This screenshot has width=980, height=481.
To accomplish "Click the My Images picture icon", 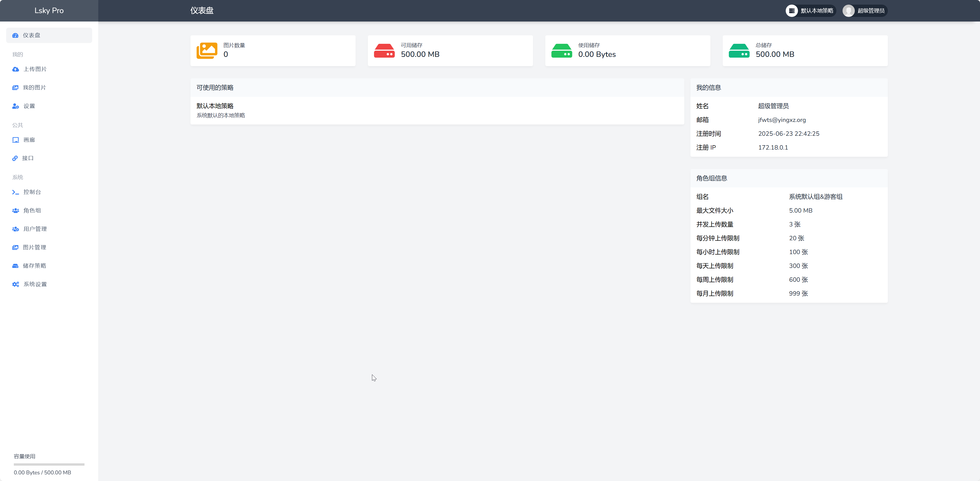I will coord(15,88).
